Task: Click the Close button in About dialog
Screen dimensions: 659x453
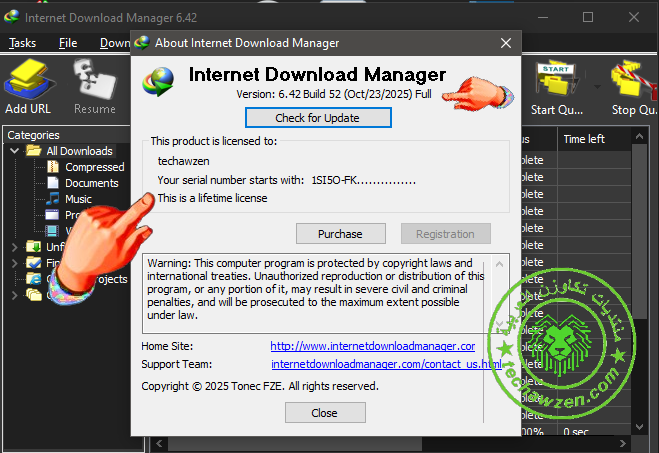Action: tap(325, 413)
